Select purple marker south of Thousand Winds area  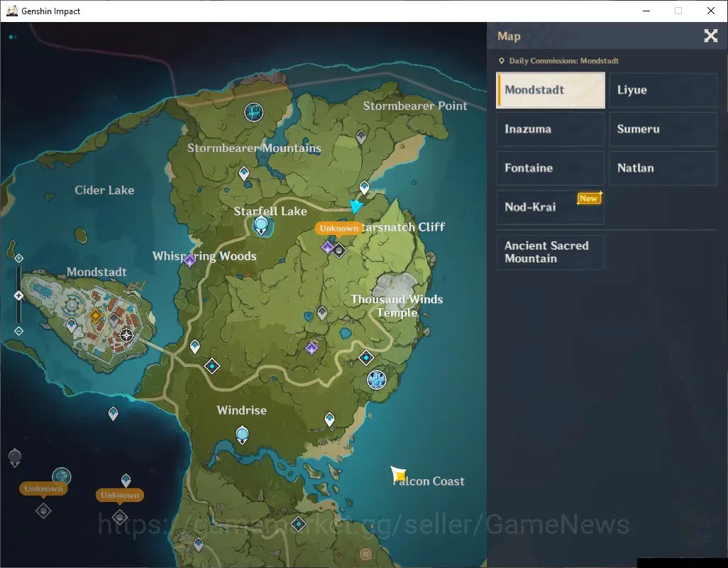(311, 347)
